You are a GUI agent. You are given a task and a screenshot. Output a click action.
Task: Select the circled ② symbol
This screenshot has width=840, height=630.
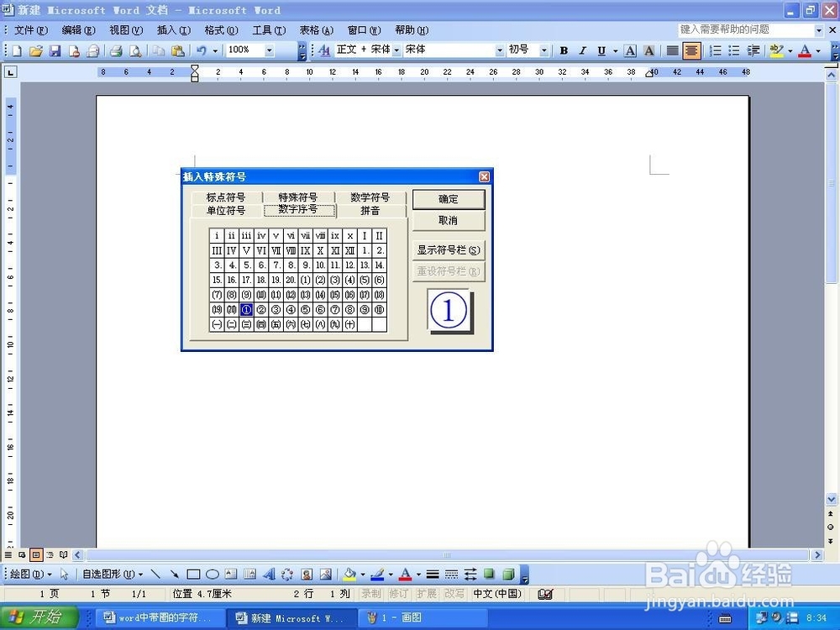tap(261, 310)
